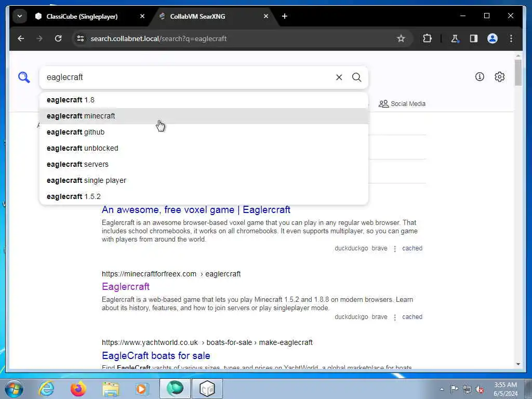Open "EagleCraft boats for sale" result
This screenshot has height=399, width=532.
coord(156,355)
